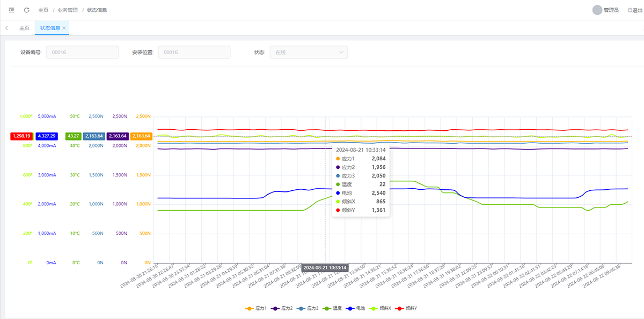
Task: Expand status select via chevron arrow
Action: point(341,53)
